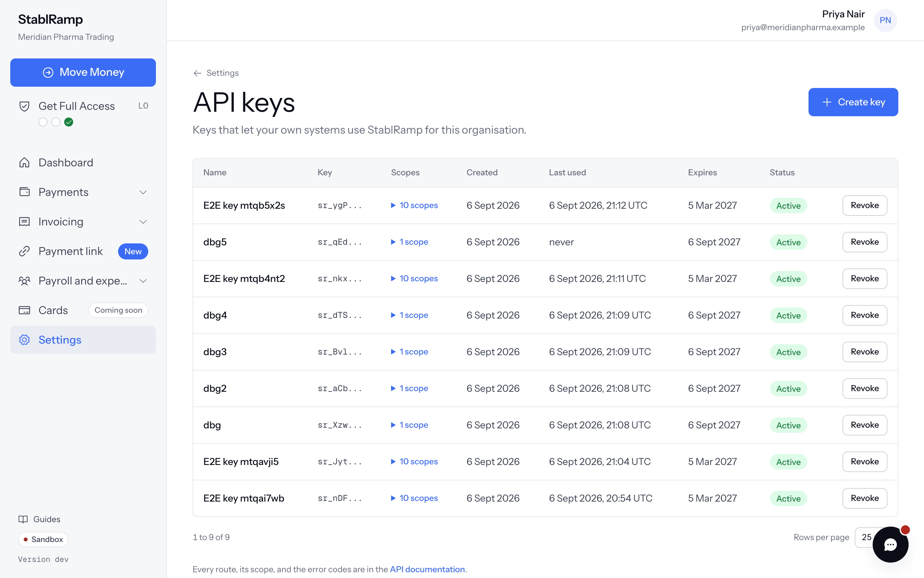The image size is (924, 578).
Task: Click the back arrow next to Settings
Action: pos(197,73)
